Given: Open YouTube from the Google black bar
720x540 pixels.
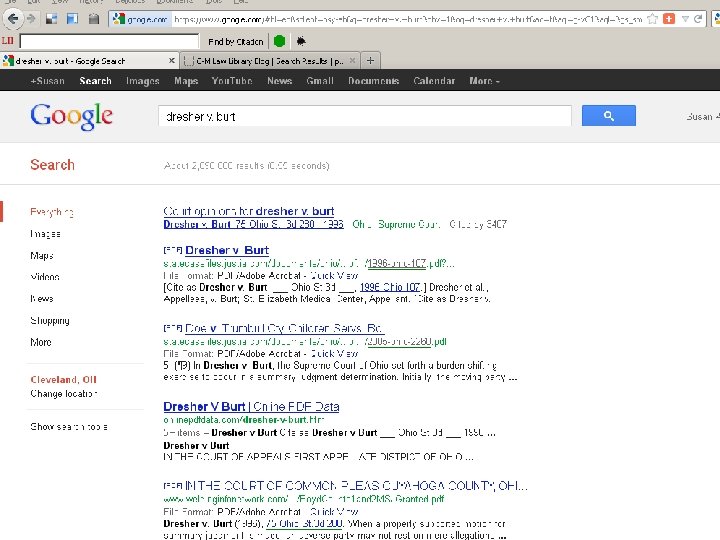Looking at the screenshot, I should [232, 81].
